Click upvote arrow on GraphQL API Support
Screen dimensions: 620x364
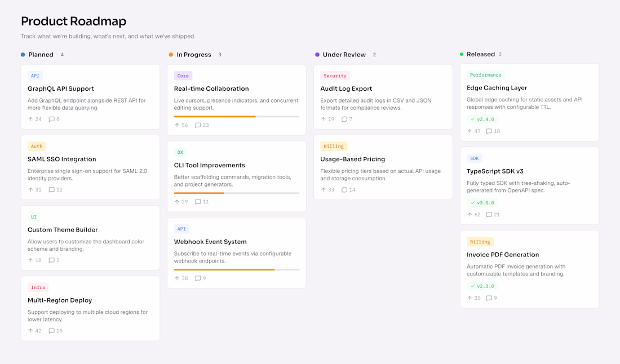tap(31, 119)
